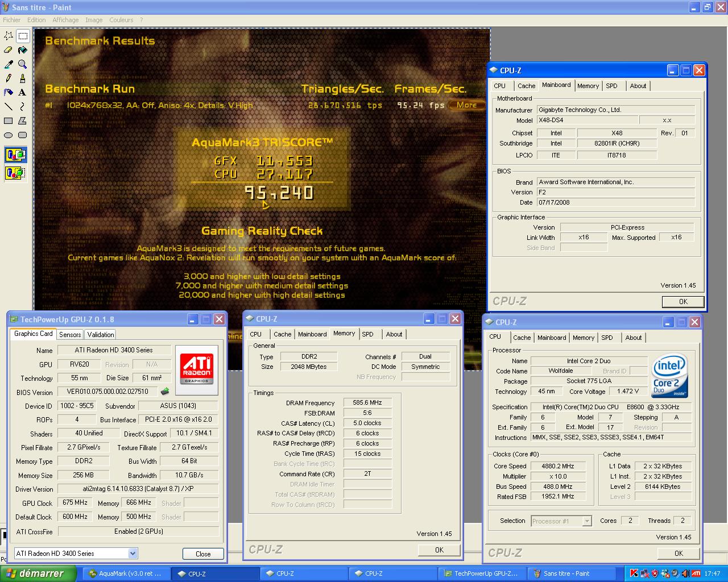728x582 pixels.
Task: Open the Fichier menu in Paint
Action: tap(11, 20)
